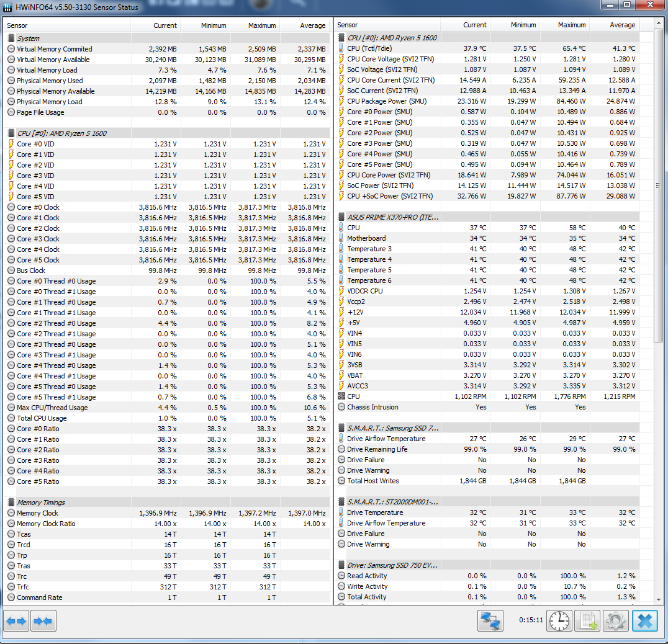Click the fan icon beside CPU RPM row

coord(341,396)
